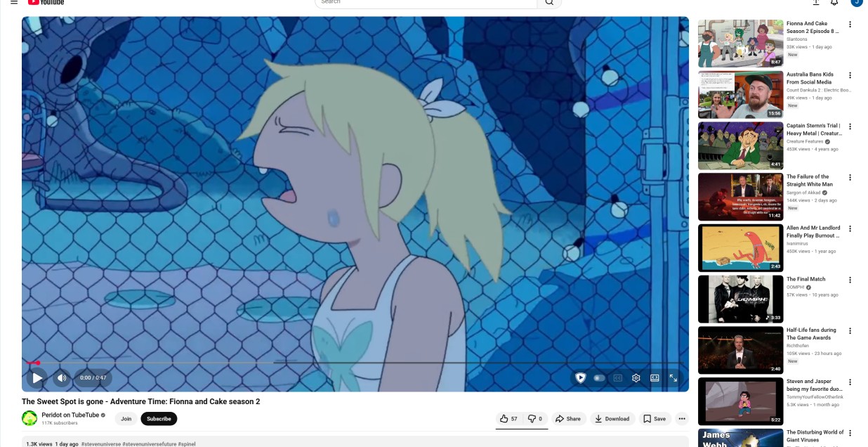Toggle the autoplay switch
868x447 pixels.
tap(599, 377)
